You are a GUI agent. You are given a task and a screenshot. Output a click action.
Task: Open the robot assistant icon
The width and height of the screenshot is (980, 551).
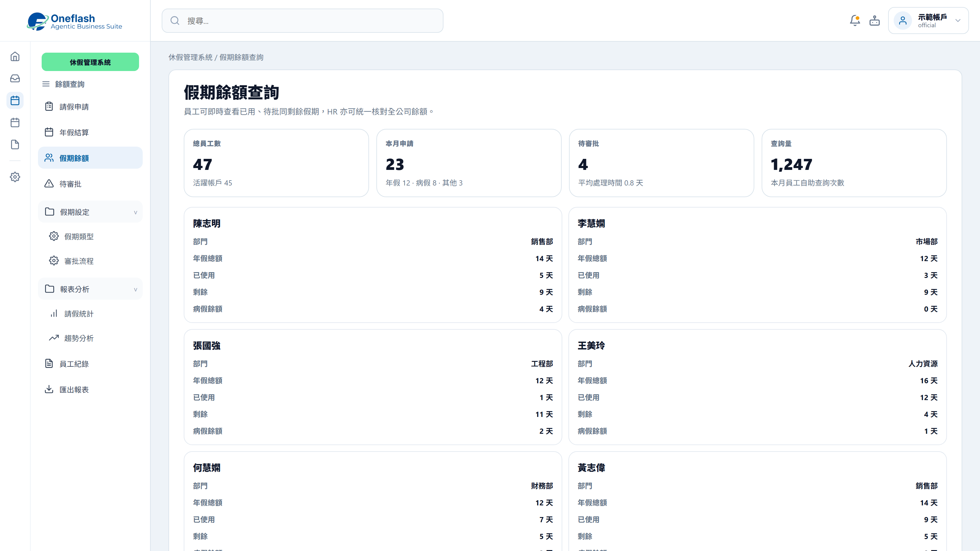point(875,21)
